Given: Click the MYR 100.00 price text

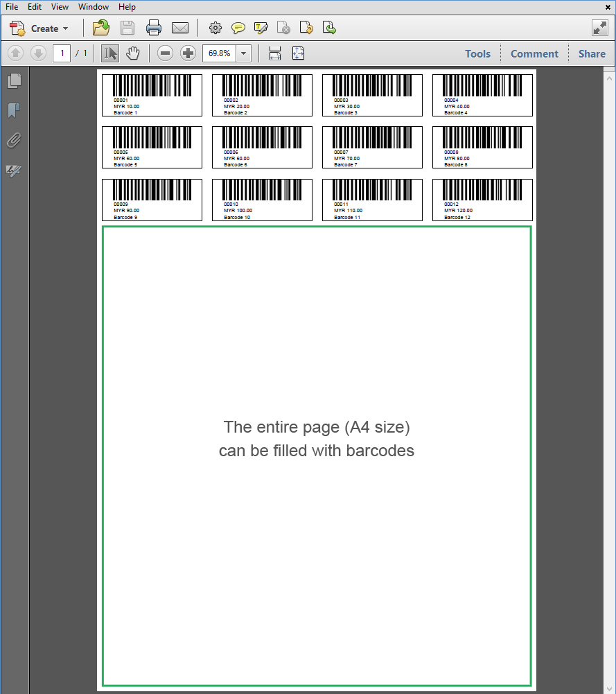Looking at the screenshot, I should click(x=238, y=211).
